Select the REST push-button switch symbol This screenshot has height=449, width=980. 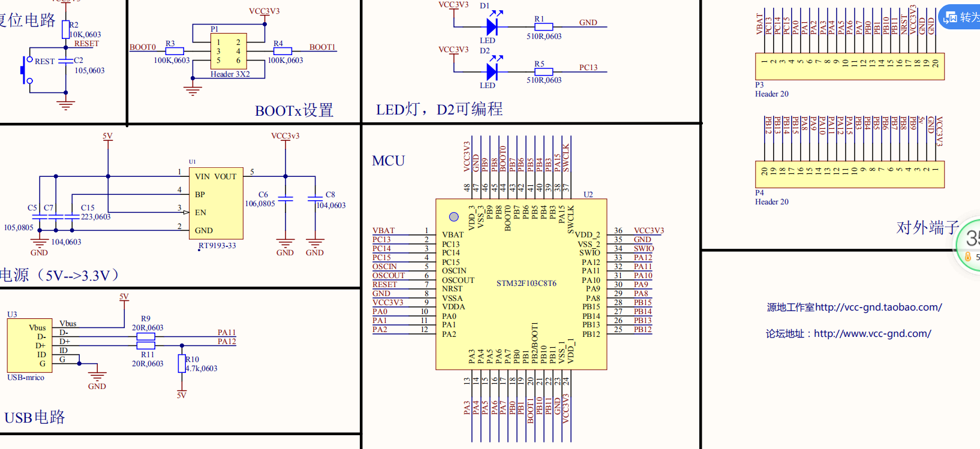25,70
